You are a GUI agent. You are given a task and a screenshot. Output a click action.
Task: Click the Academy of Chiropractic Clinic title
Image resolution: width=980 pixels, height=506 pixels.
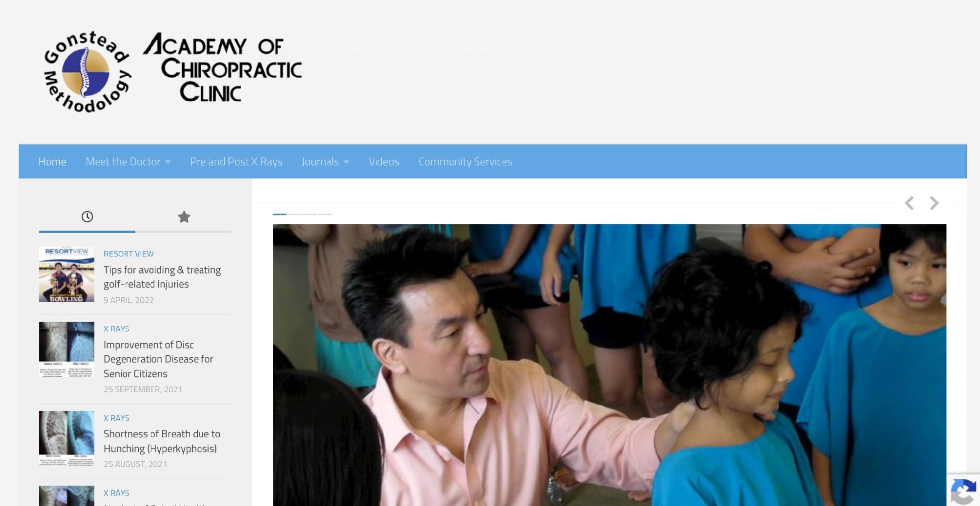pos(223,68)
